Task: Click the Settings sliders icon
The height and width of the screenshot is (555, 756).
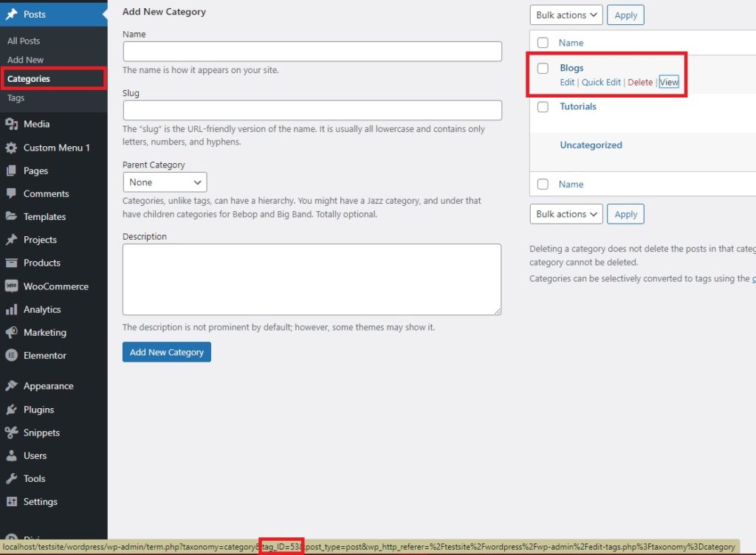Action: tap(12, 502)
